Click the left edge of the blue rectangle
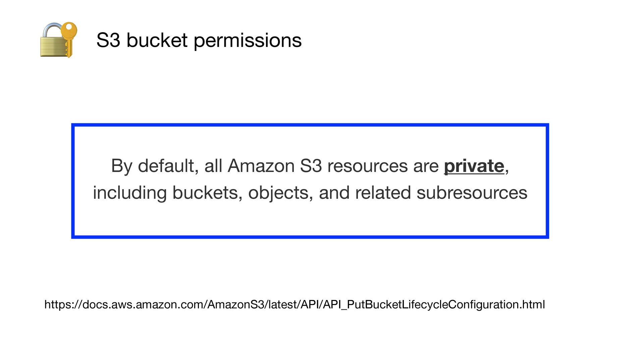The width and height of the screenshot is (644, 362). coord(73,181)
